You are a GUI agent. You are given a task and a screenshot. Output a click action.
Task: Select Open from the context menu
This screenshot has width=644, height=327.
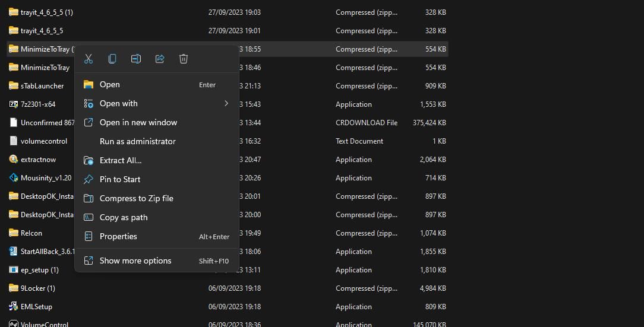[110, 85]
